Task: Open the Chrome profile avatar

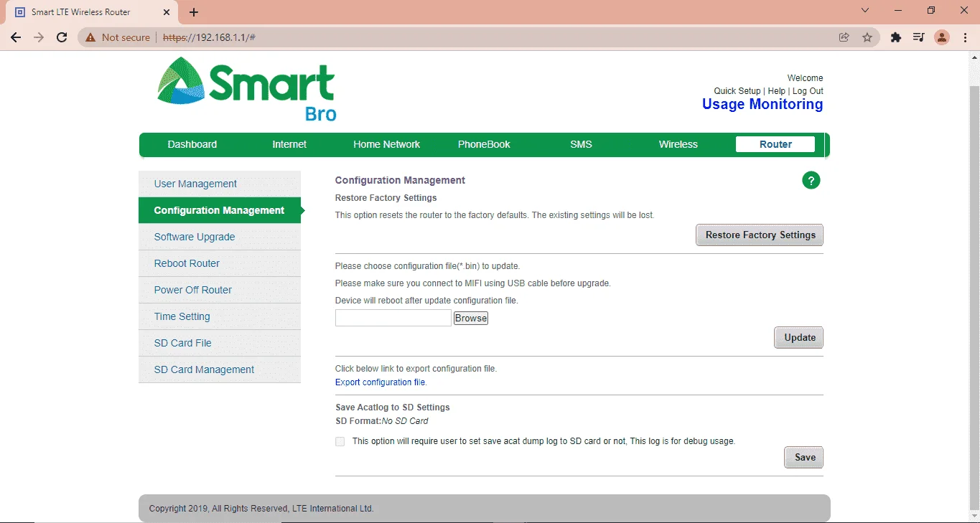Action: [942, 37]
